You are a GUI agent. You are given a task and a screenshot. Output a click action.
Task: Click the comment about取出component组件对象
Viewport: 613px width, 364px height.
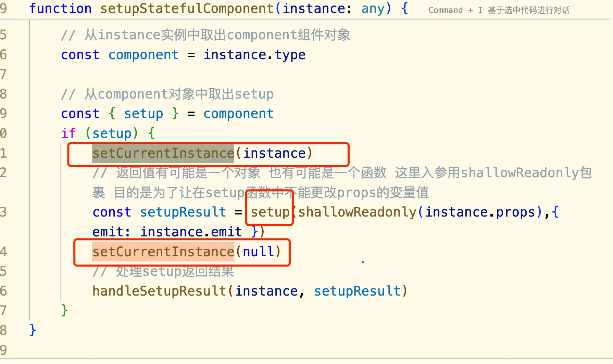(205, 35)
